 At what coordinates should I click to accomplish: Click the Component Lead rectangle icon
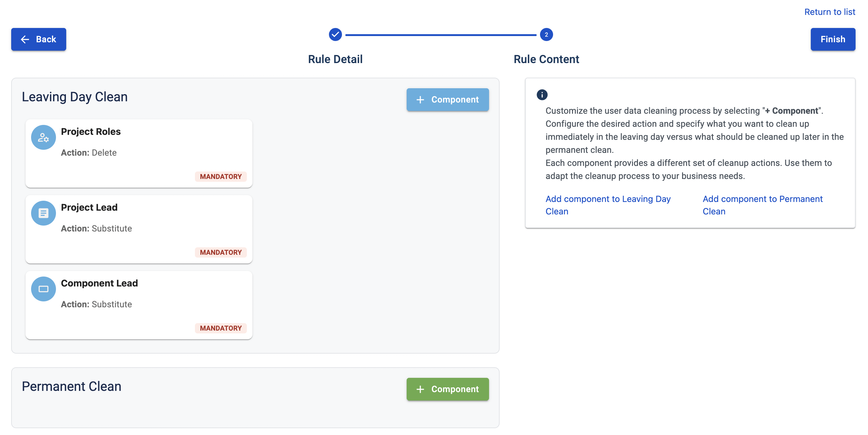click(44, 289)
